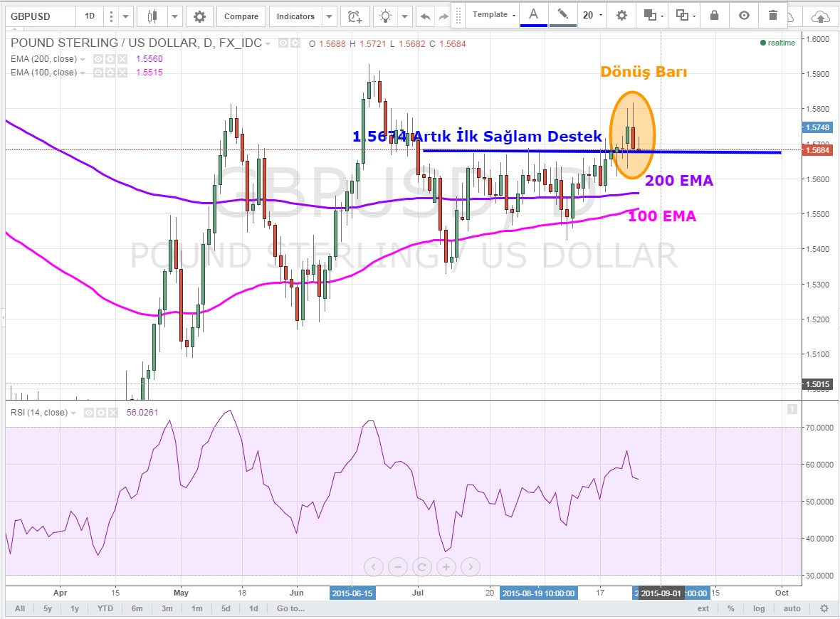
Task: Click the alert clock icon
Action: click(354, 16)
